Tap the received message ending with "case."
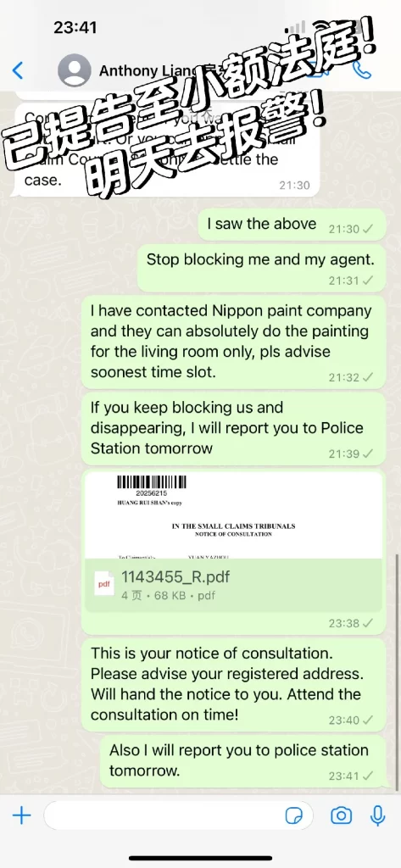The height and width of the screenshot is (868, 401). coord(166,149)
